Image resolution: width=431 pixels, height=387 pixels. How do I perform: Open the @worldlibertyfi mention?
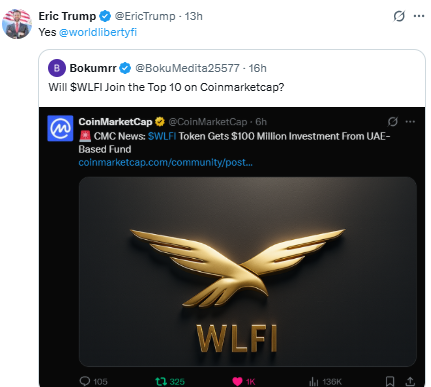(98, 32)
